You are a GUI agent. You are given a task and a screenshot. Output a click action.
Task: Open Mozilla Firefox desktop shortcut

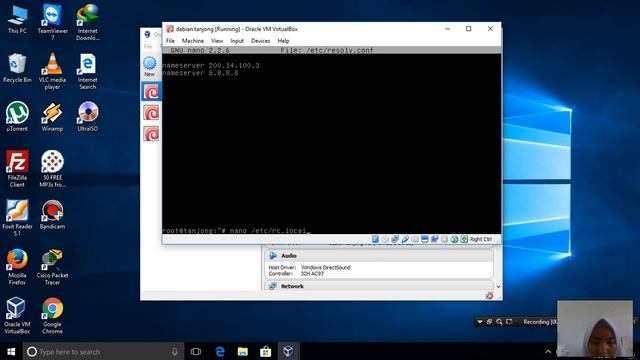pos(17,267)
